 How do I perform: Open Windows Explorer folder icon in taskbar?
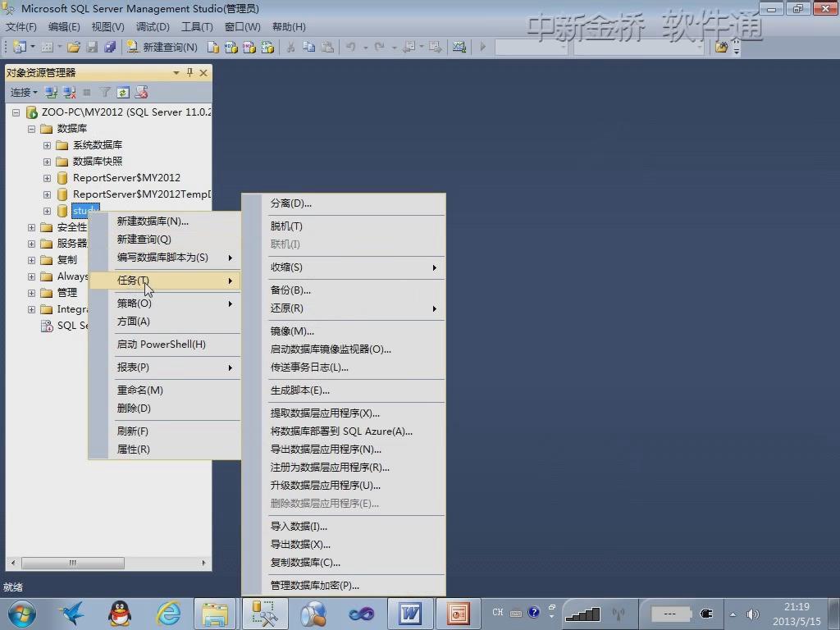coord(215,614)
